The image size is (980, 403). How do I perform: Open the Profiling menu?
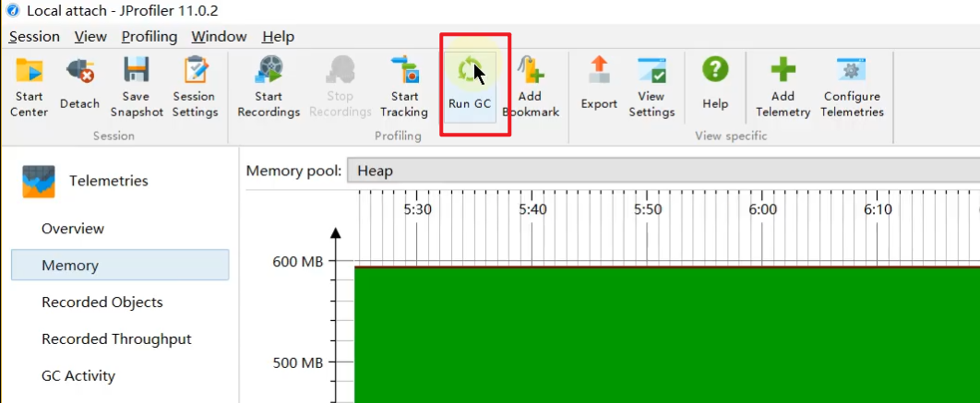click(x=149, y=37)
